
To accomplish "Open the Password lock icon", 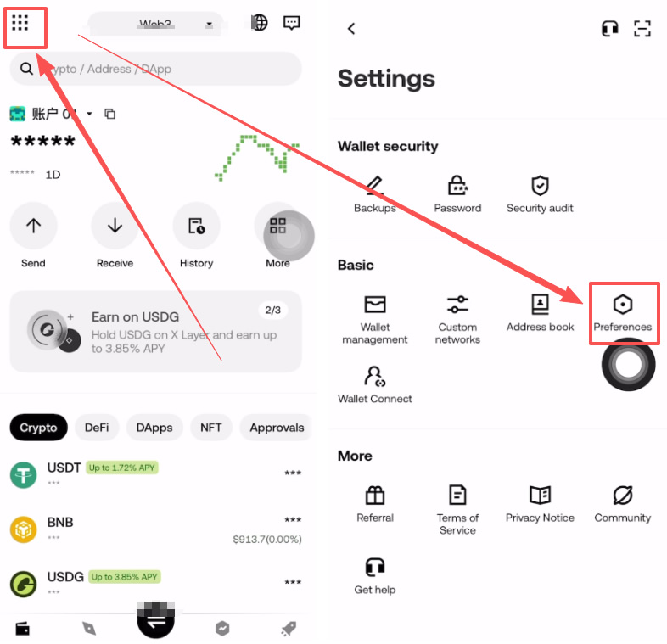I will tap(457, 186).
